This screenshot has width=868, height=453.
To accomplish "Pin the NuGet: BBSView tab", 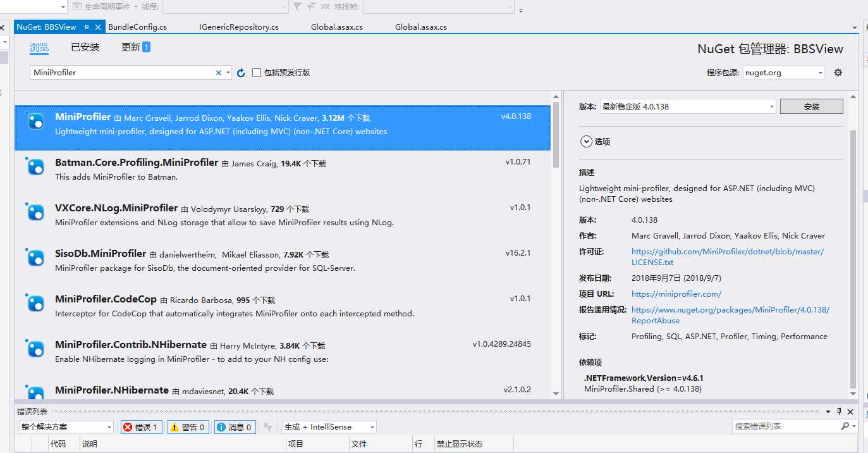I will point(86,27).
